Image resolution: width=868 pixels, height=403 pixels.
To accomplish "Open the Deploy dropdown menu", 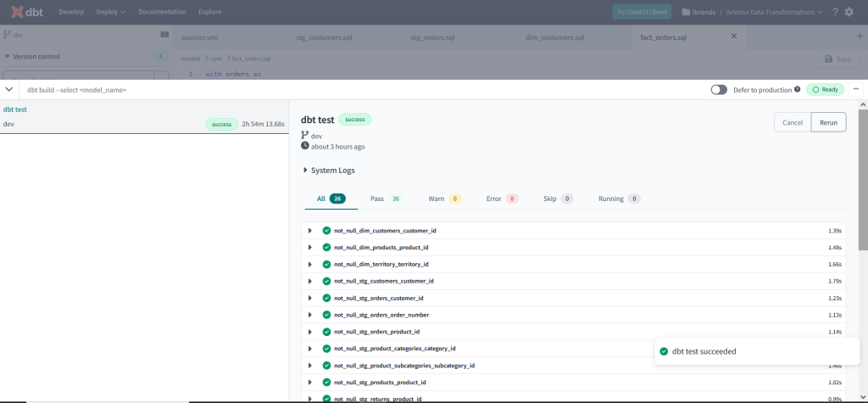I will [x=111, y=12].
